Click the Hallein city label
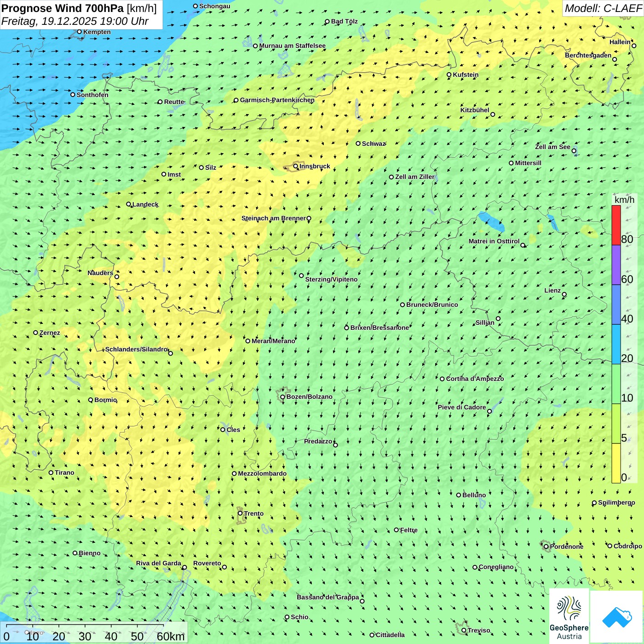 coord(620,42)
